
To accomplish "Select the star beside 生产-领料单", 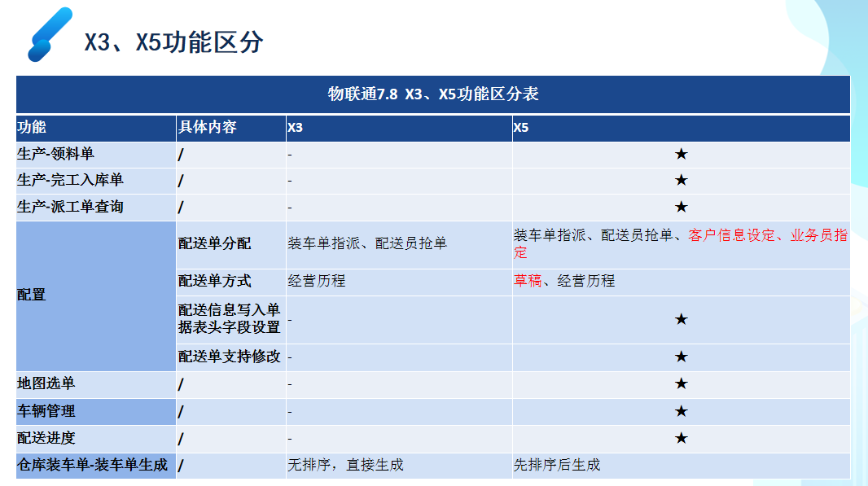I will pos(680,153).
